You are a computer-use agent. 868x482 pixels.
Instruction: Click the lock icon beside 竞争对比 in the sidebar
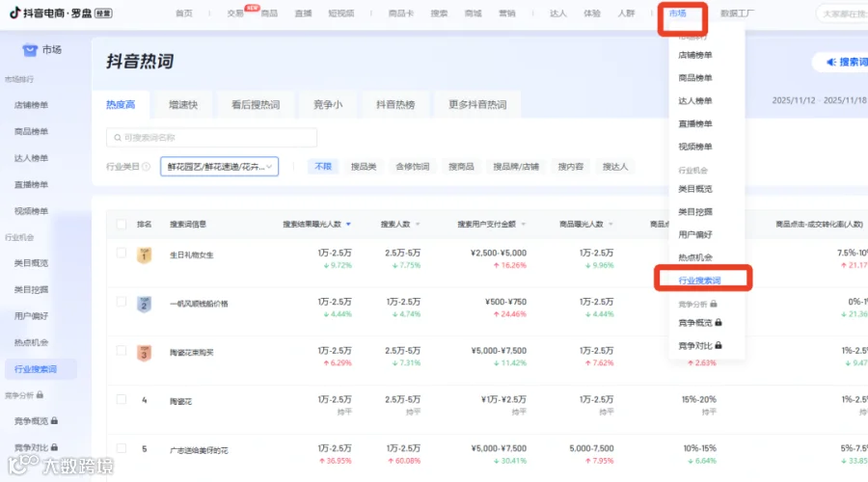[54, 446]
